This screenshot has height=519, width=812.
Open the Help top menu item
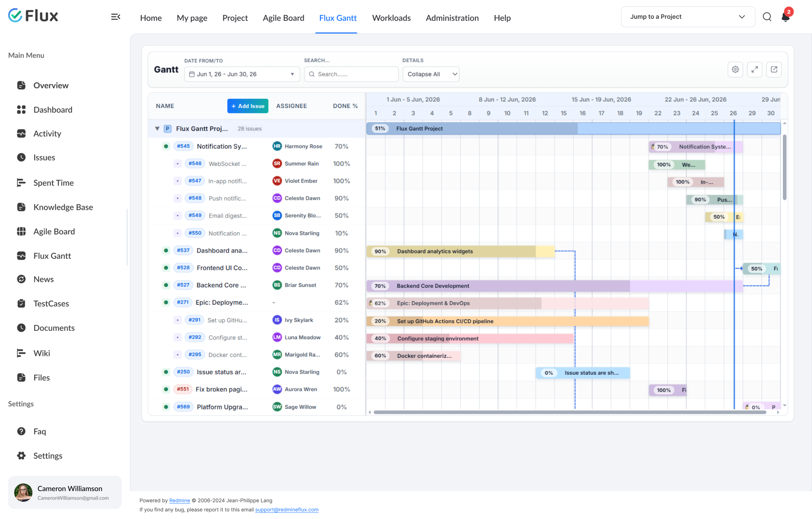[x=502, y=18]
